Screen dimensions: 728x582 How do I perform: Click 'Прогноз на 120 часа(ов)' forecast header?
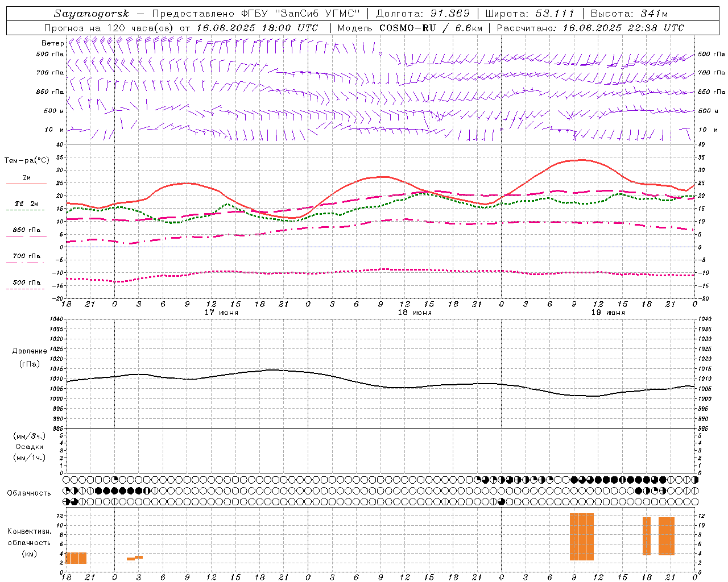click(109, 28)
